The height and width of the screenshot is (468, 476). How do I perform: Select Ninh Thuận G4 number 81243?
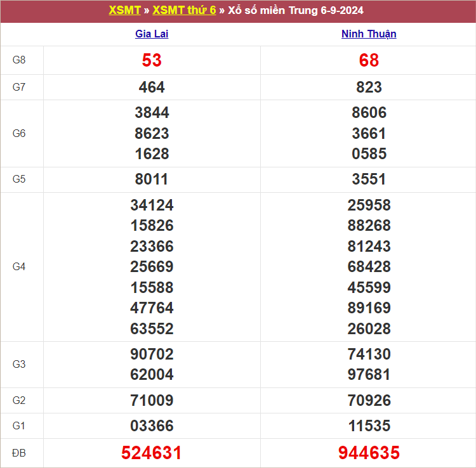pyautogui.click(x=369, y=246)
